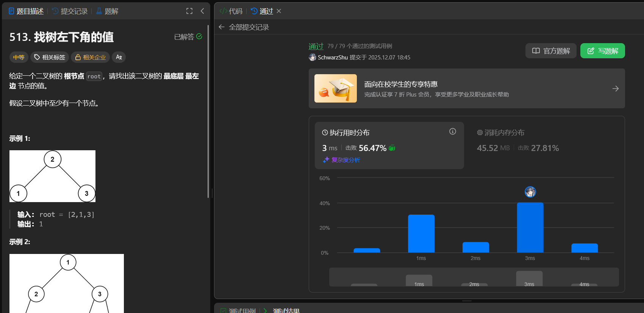Viewport: 644px width, 313px height.
Task: Select the 消耗内存分布 memory distribution card
Action: click(517, 141)
